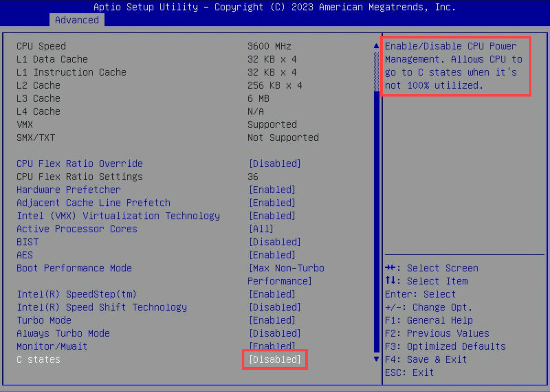Click L3 Cache 6 MB value
550x392 pixels.
click(258, 98)
